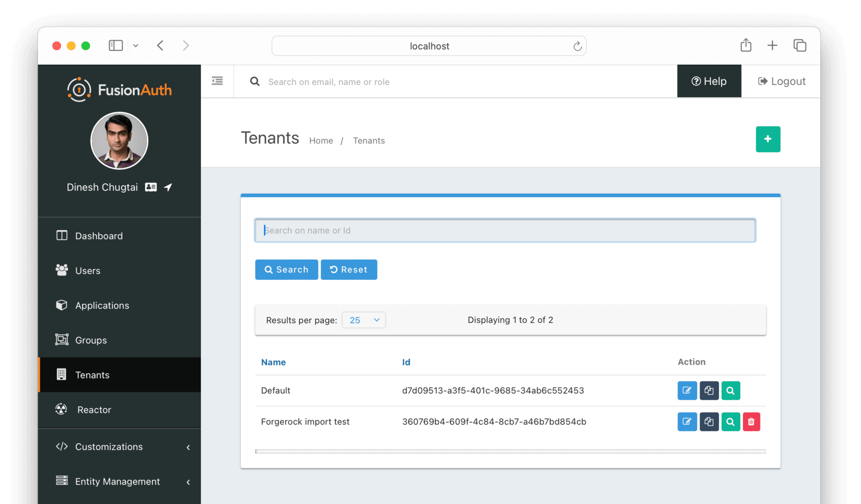Go to Home breadcrumb link
The width and height of the screenshot is (861, 504).
click(x=321, y=141)
